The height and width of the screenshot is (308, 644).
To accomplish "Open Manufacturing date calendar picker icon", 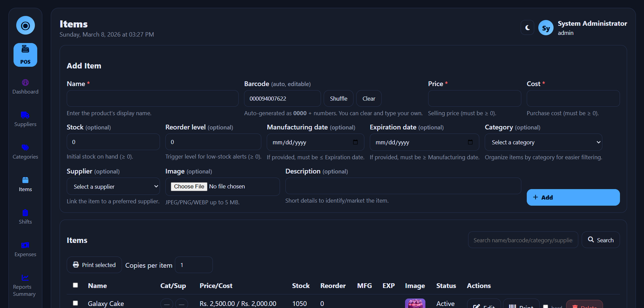I will pos(355,142).
